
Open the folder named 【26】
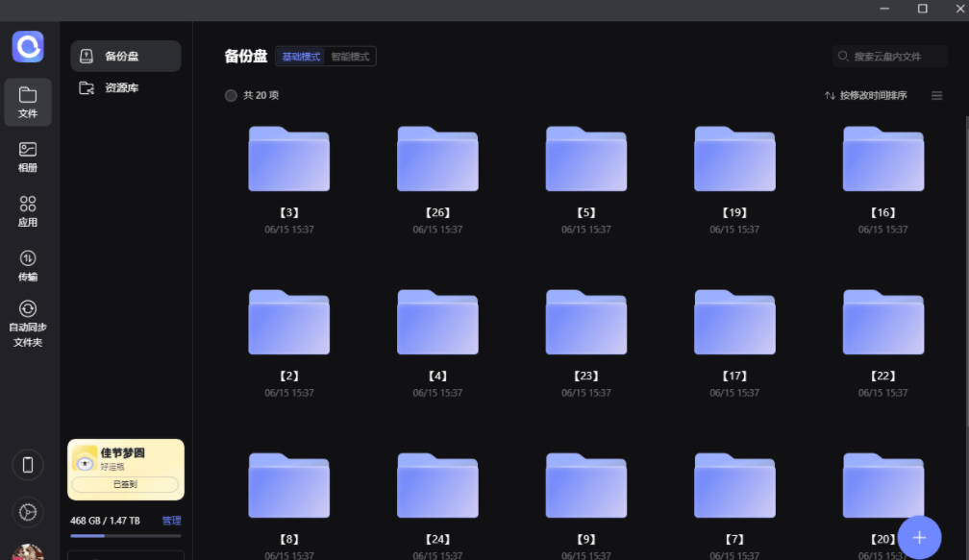pyautogui.click(x=437, y=159)
